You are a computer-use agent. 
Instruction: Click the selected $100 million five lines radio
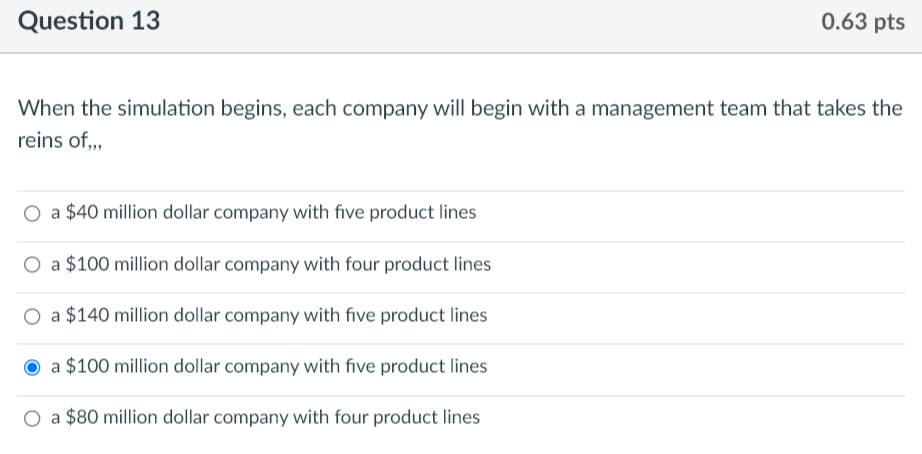[33, 367]
